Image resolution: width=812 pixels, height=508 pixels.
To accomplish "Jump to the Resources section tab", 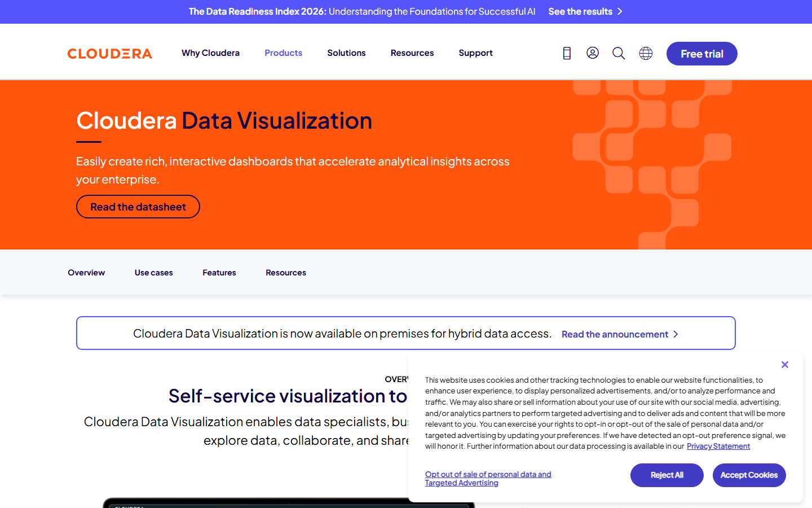I will tap(286, 273).
